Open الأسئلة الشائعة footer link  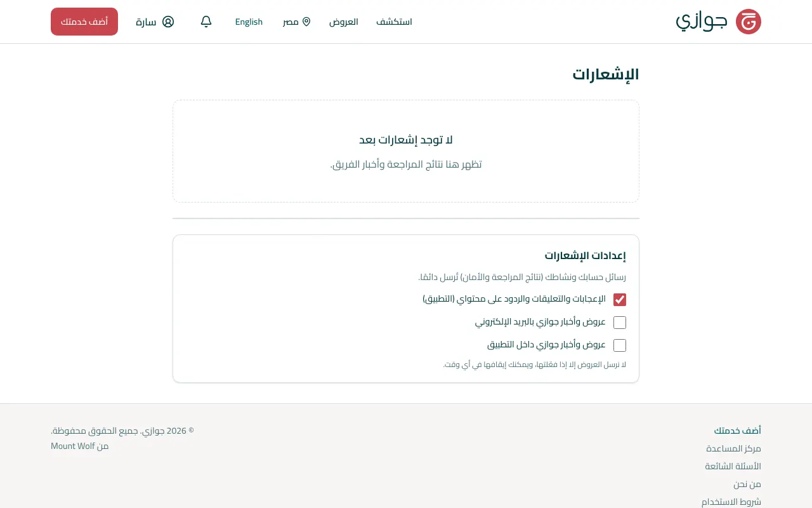tap(733, 466)
